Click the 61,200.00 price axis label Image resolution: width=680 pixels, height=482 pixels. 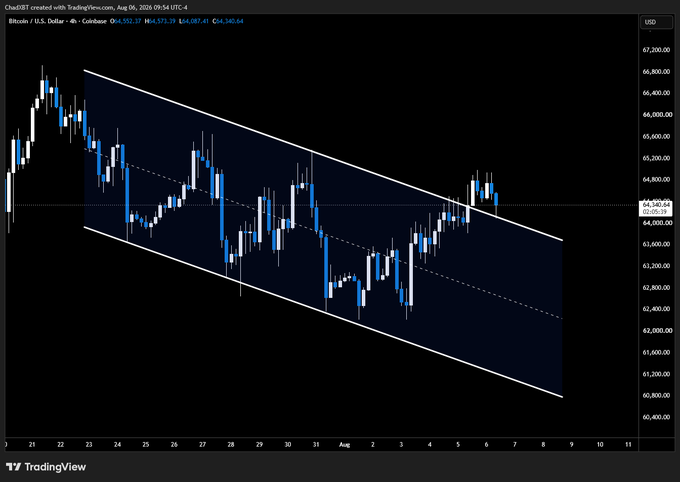pyautogui.click(x=656, y=374)
